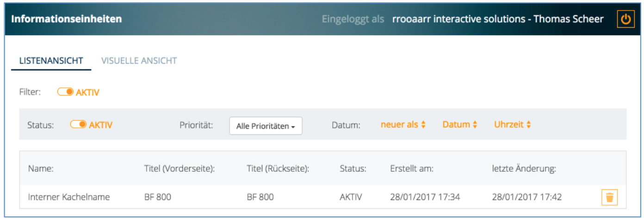This screenshot has width=644, height=218.
Task: Toggle the Status AKTIV switch
Action: (x=78, y=125)
